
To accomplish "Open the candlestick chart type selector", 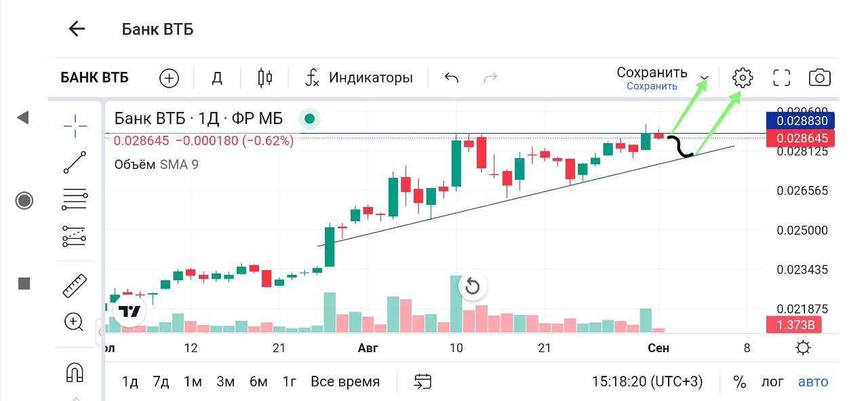I will 265,78.
